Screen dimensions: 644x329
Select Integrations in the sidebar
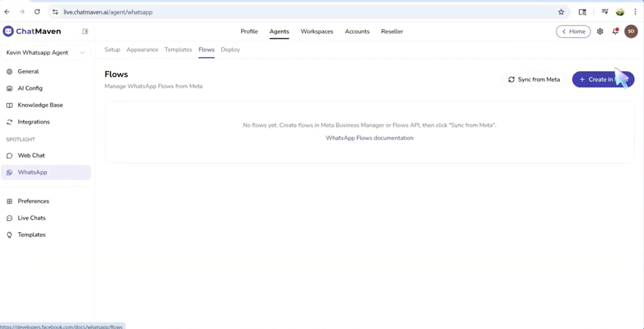point(34,122)
